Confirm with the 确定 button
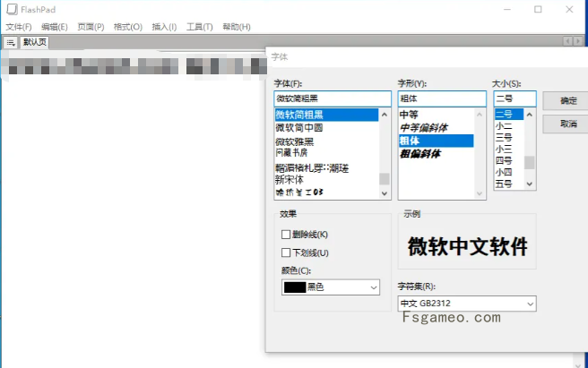The width and height of the screenshot is (588, 368). click(566, 100)
